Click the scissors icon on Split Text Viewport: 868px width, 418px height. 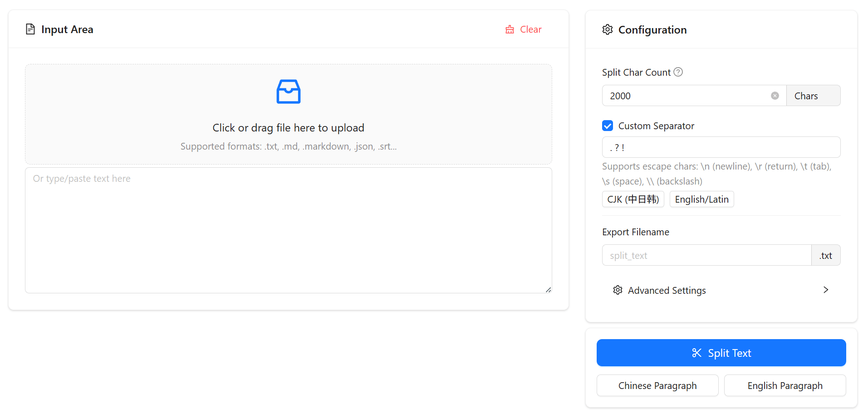pos(696,353)
